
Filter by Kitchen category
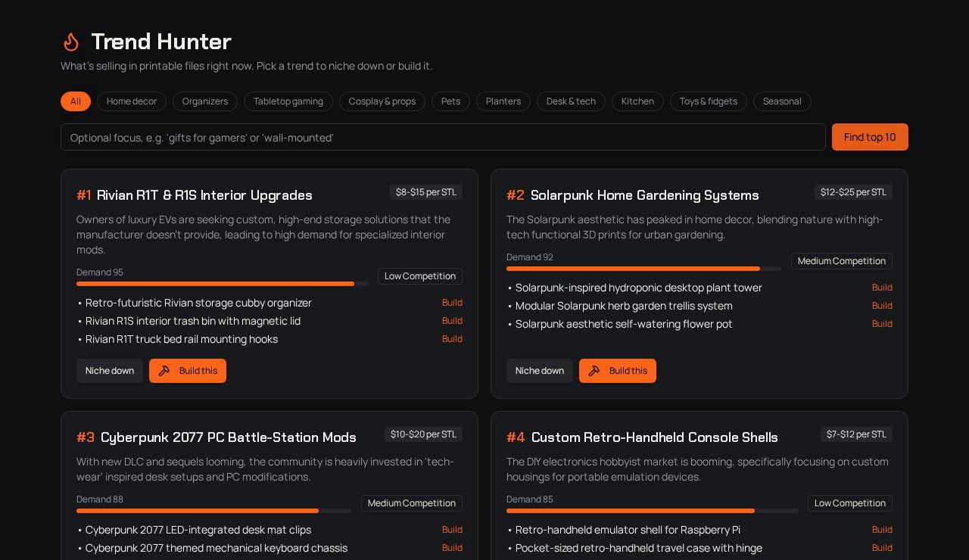[637, 101]
